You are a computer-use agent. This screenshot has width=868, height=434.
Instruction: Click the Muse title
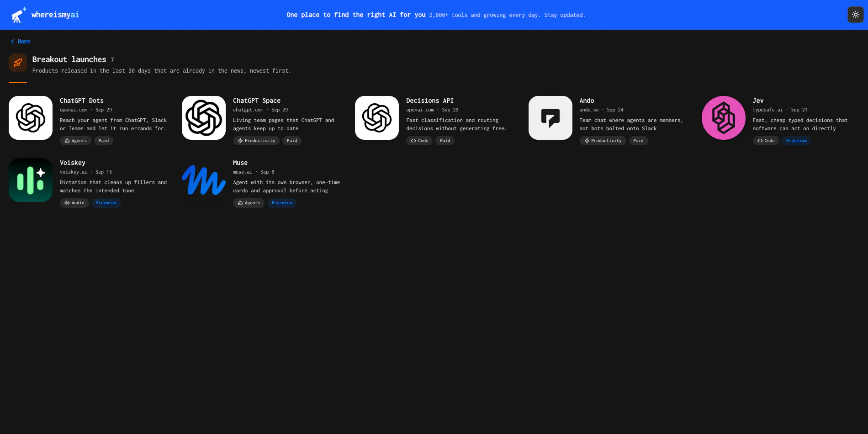240,163
